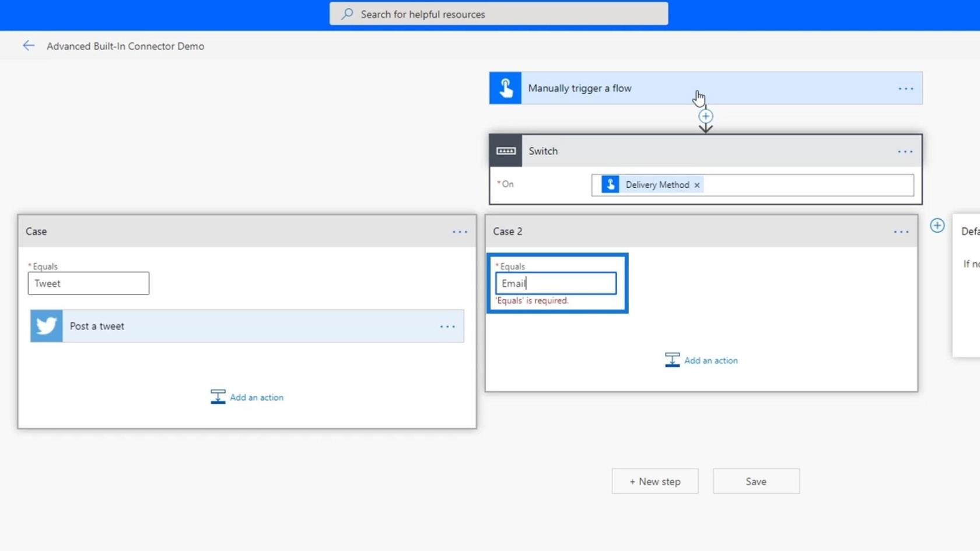
Task: Insert a step with the plus below the trigger
Action: click(706, 116)
